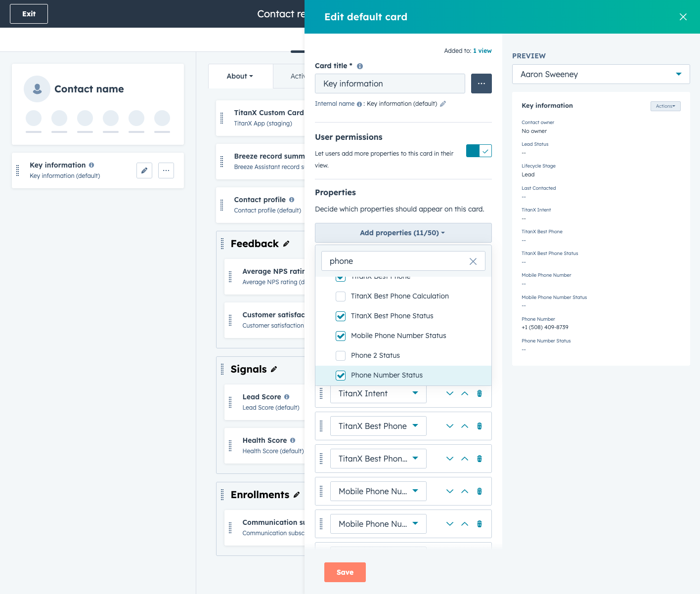Screen dimensions: 700x594
Task: Check Phone 2 Status option
Action: click(x=341, y=356)
